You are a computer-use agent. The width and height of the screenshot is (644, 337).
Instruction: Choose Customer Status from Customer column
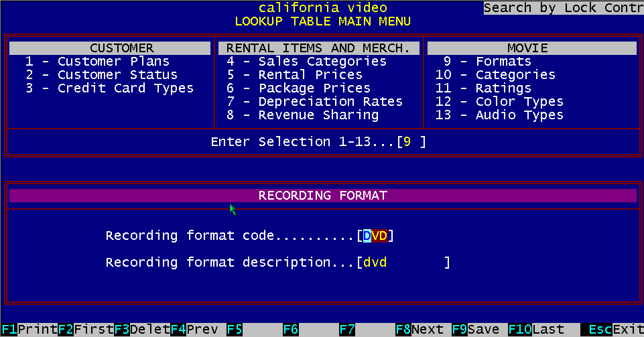tap(101, 75)
